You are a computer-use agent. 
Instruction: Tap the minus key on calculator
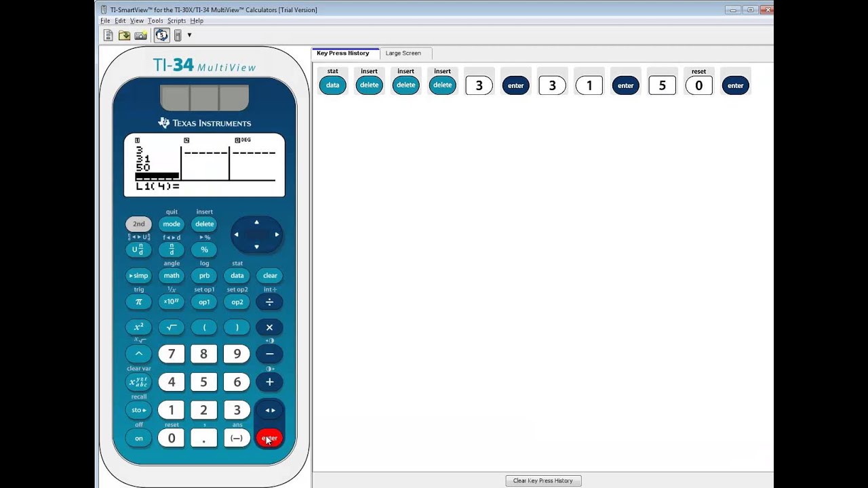click(x=270, y=354)
